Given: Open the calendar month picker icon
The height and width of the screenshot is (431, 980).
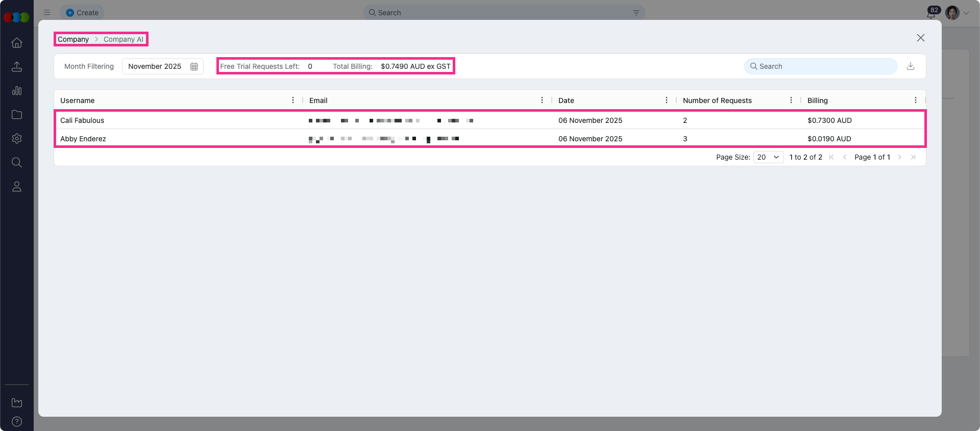Looking at the screenshot, I should (194, 66).
